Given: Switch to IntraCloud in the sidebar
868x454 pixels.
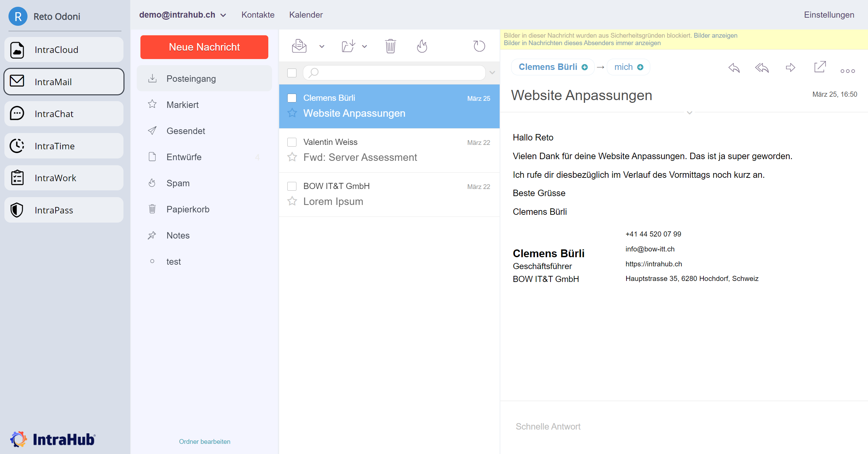Looking at the screenshot, I should click(x=63, y=50).
